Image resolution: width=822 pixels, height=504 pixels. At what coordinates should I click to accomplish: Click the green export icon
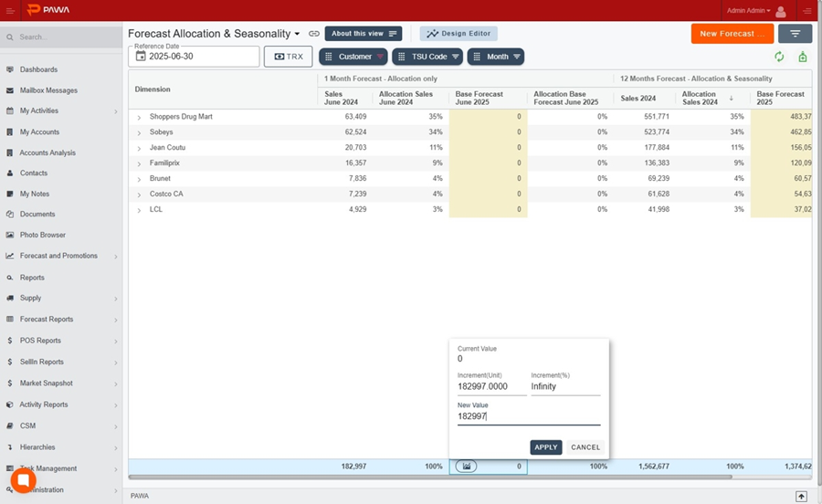[803, 57]
